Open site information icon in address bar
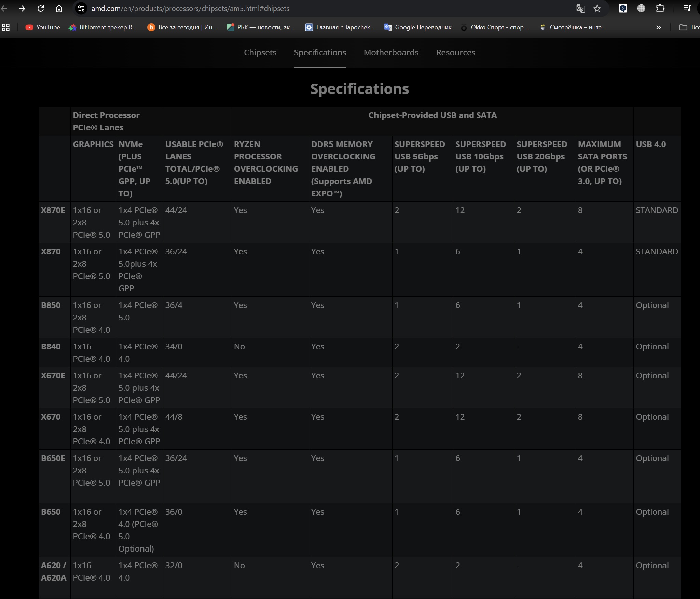This screenshot has width=700, height=599. (81, 9)
